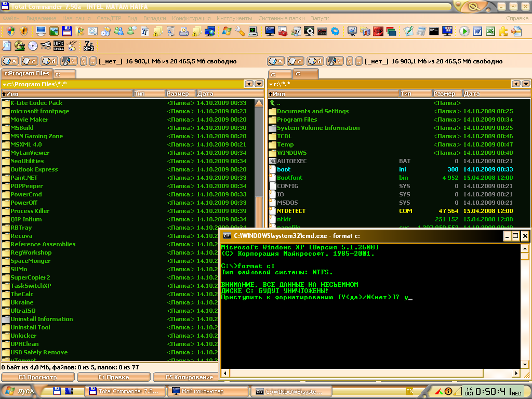Launch Excel from the toolbar icon
532x399 pixels.
490,31
